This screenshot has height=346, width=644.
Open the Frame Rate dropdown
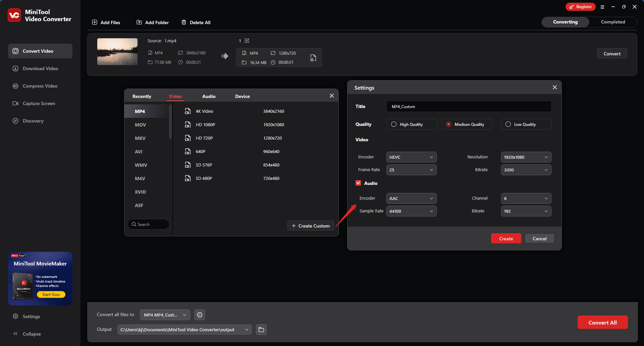[411, 170]
